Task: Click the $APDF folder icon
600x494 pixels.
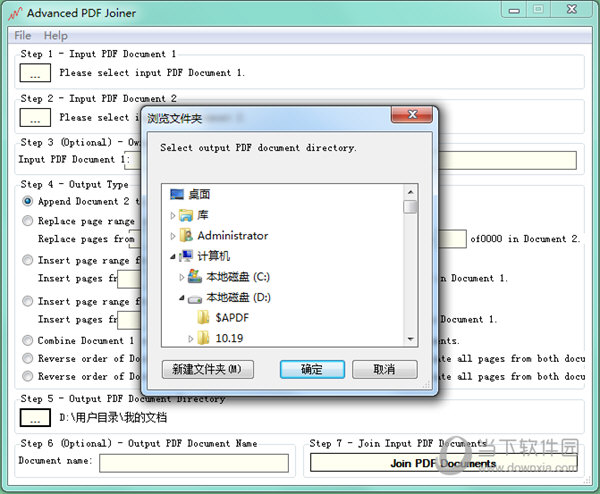Action: 203,317
